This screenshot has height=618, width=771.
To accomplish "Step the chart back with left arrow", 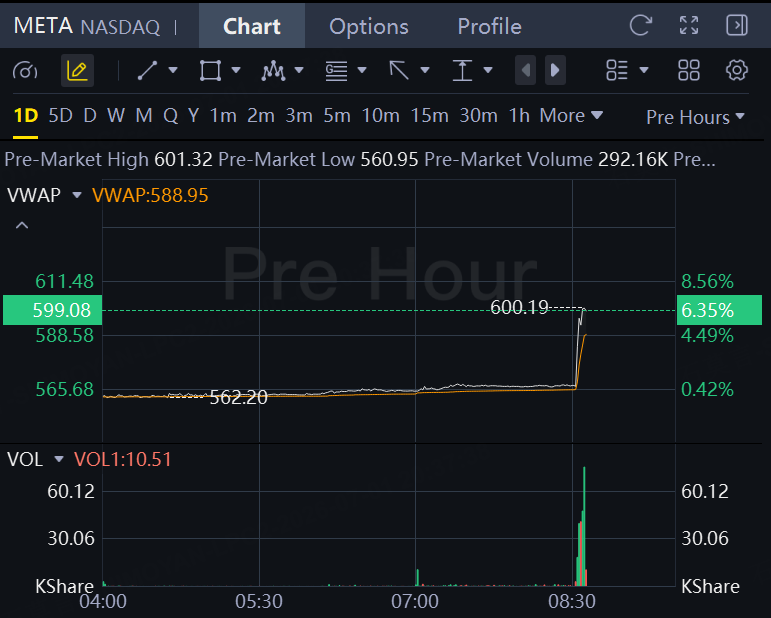I will 525,70.
